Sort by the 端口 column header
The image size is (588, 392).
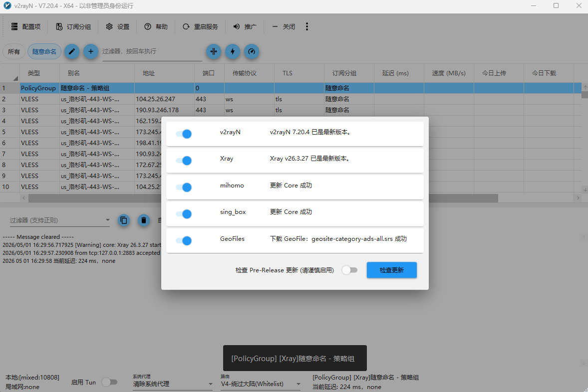(209, 73)
